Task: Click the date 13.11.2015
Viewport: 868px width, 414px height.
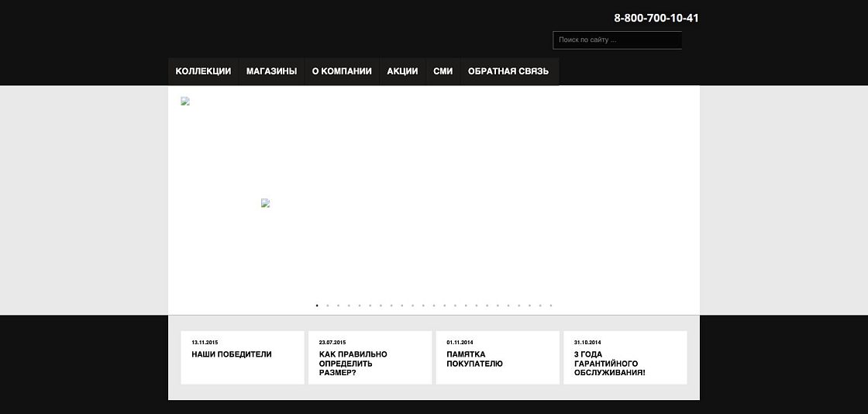Action: coord(205,343)
